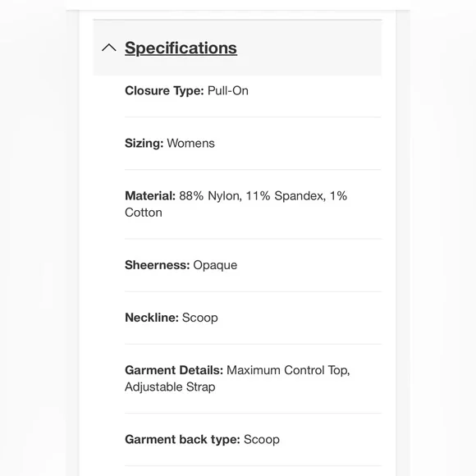Image resolution: width=476 pixels, height=476 pixels.
Task: Click the Material label
Action: pyautogui.click(x=150, y=196)
